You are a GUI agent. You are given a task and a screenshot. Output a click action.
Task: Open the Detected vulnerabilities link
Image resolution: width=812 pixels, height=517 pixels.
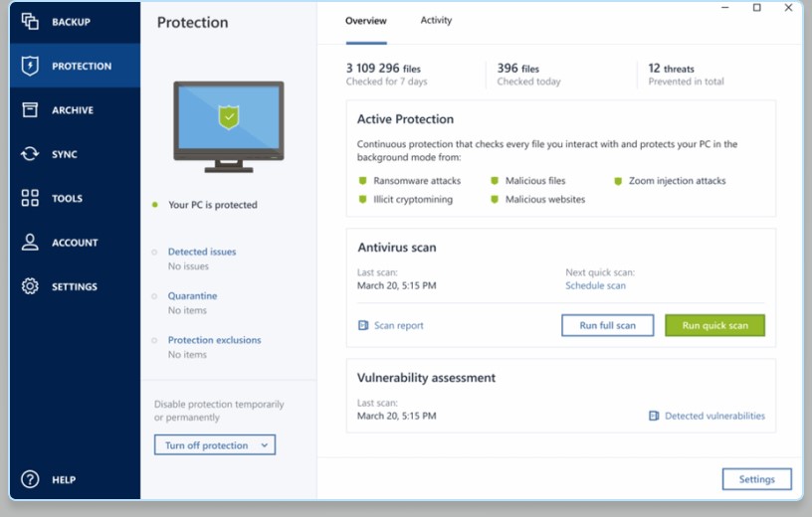pyautogui.click(x=714, y=416)
